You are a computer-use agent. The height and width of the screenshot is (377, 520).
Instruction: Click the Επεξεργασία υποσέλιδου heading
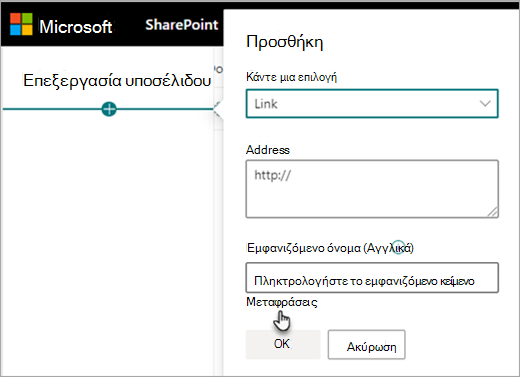[117, 81]
